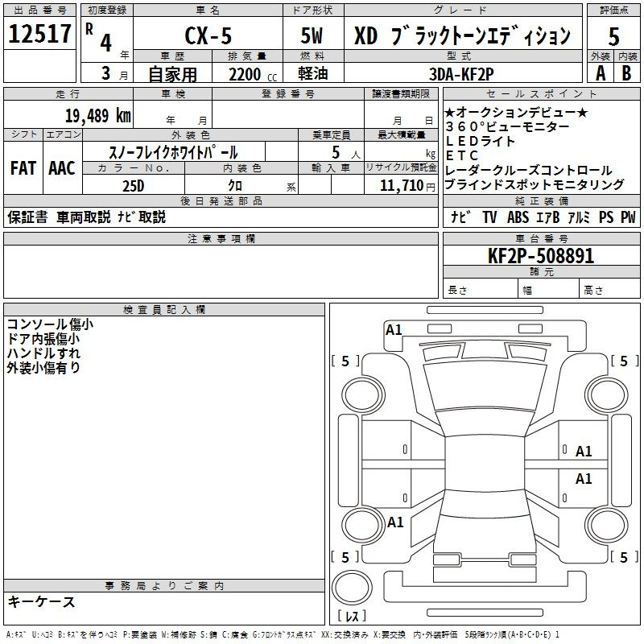Select the 高さ dimension field
Screen dimensions: 644x644
point(609,290)
